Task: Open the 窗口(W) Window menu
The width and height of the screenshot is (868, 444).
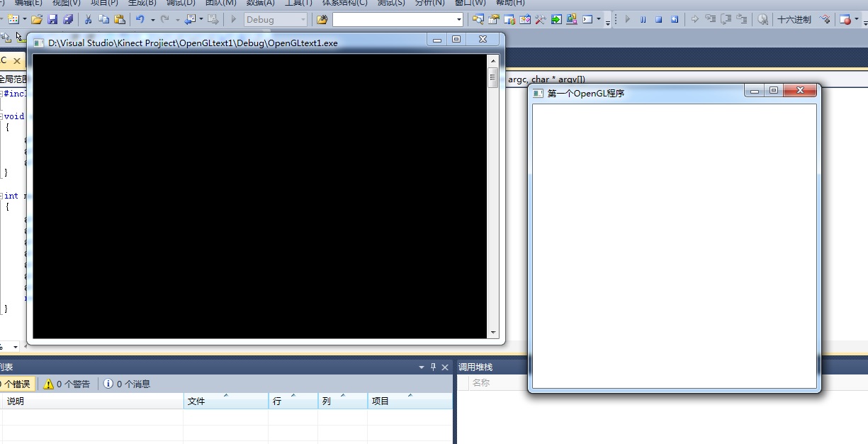Action: pyautogui.click(x=470, y=3)
